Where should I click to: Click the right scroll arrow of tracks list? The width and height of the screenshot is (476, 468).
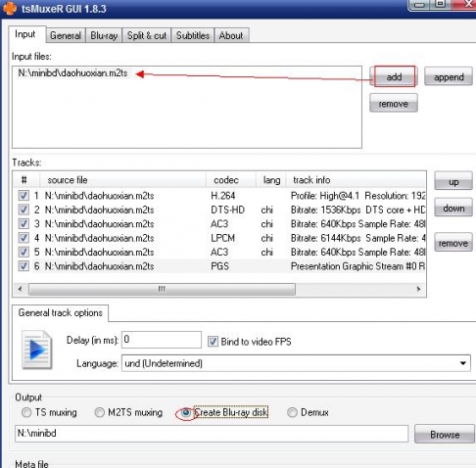[419, 289]
